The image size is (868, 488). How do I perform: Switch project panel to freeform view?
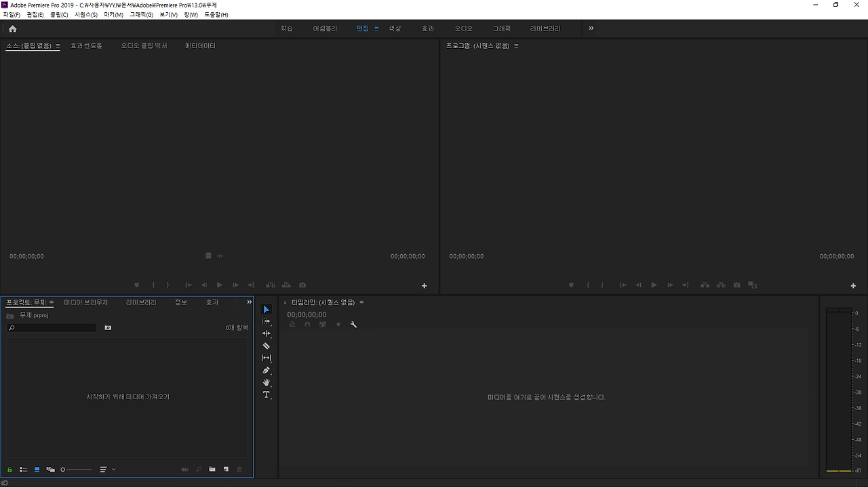pos(50,469)
